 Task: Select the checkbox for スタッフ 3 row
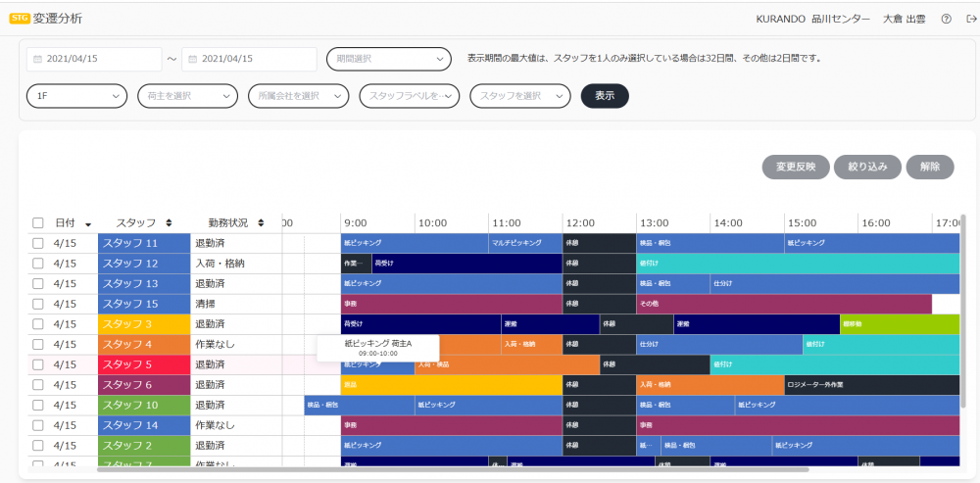point(38,324)
